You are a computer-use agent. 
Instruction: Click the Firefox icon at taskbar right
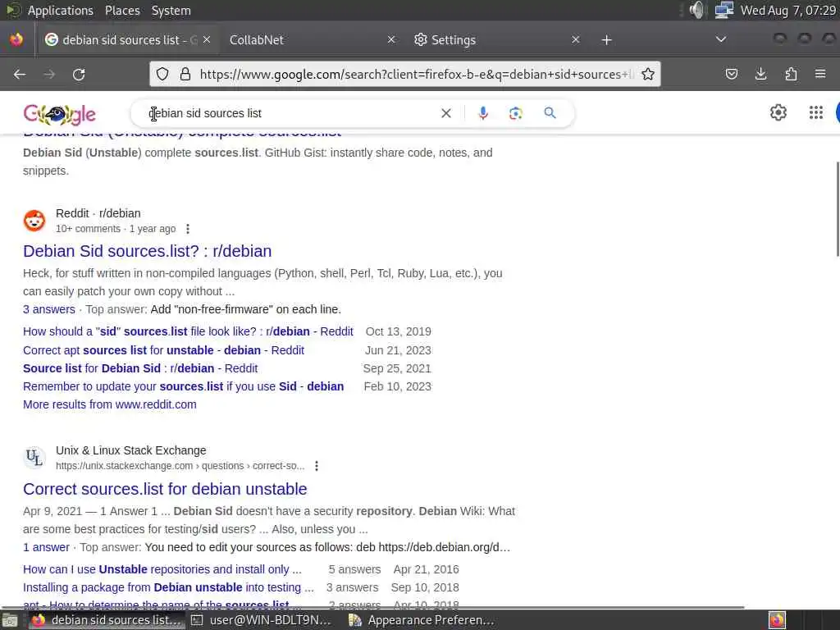(x=777, y=620)
